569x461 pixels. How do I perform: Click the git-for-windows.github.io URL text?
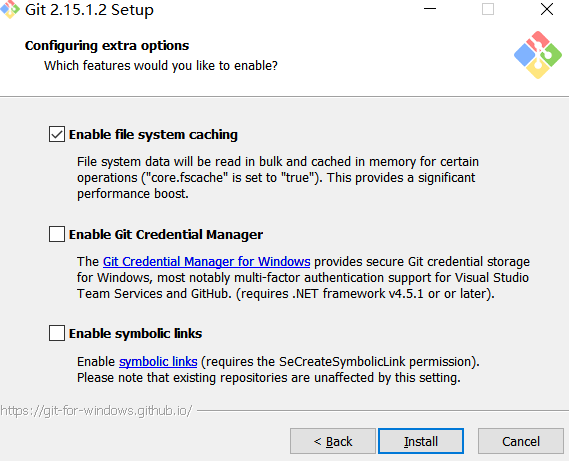coord(96,411)
